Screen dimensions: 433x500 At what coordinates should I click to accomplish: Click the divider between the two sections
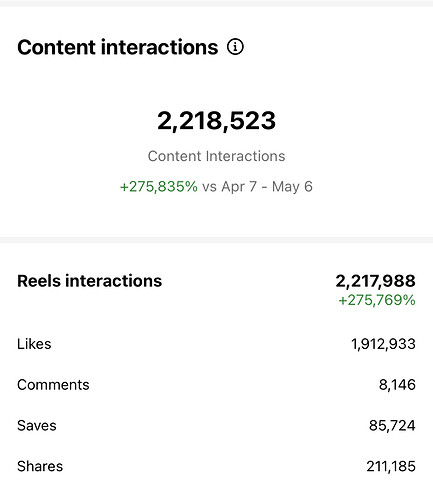(x=216, y=240)
